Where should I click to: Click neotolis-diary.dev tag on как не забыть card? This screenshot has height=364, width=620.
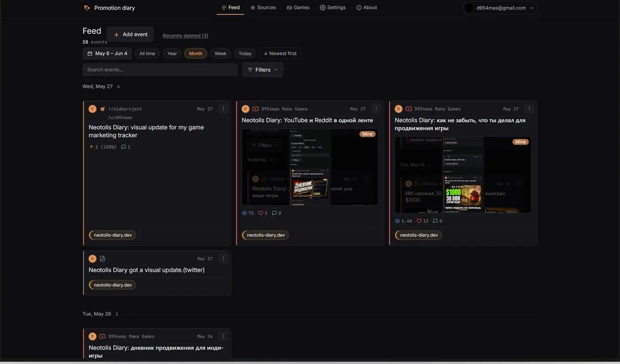coord(418,235)
